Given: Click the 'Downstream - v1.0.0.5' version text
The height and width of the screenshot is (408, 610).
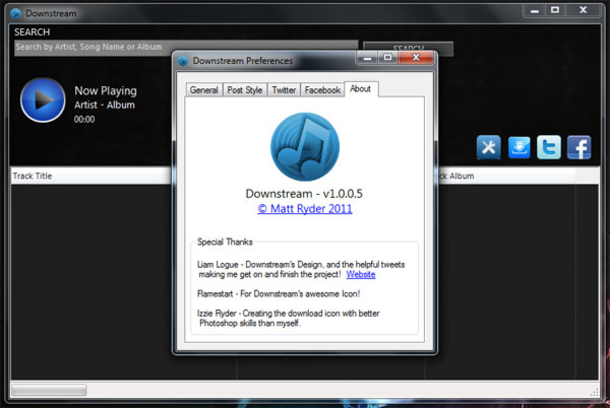Looking at the screenshot, I should [304, 194].
